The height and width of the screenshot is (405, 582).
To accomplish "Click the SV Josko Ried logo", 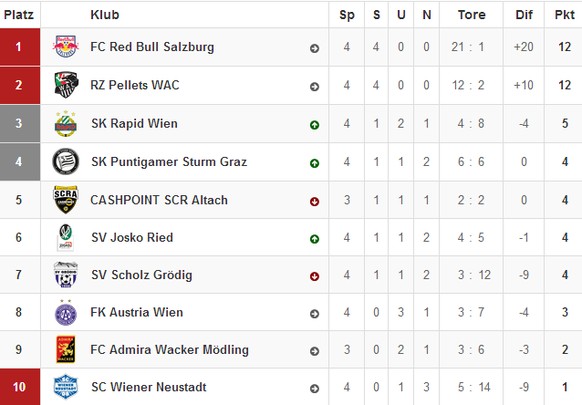I will pos(66,238).
